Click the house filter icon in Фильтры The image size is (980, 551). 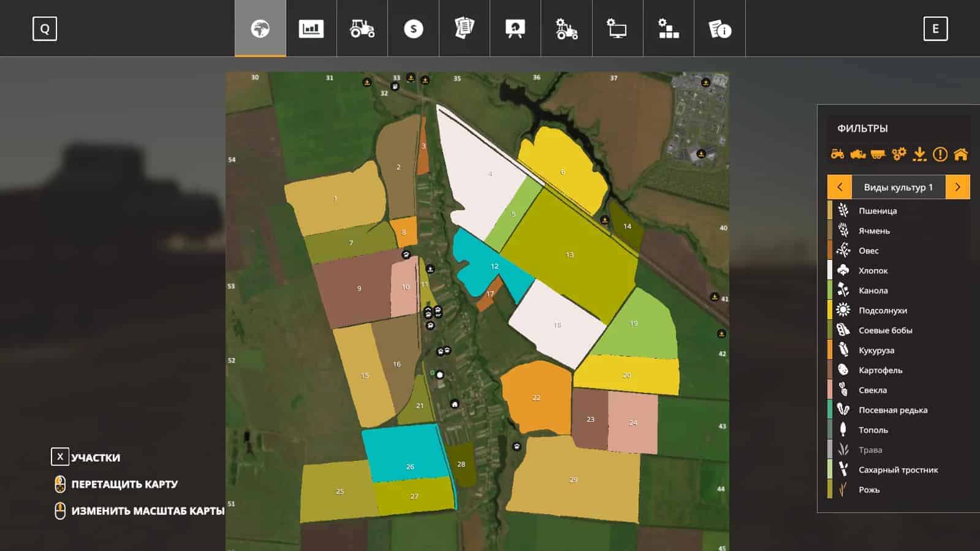960,154
